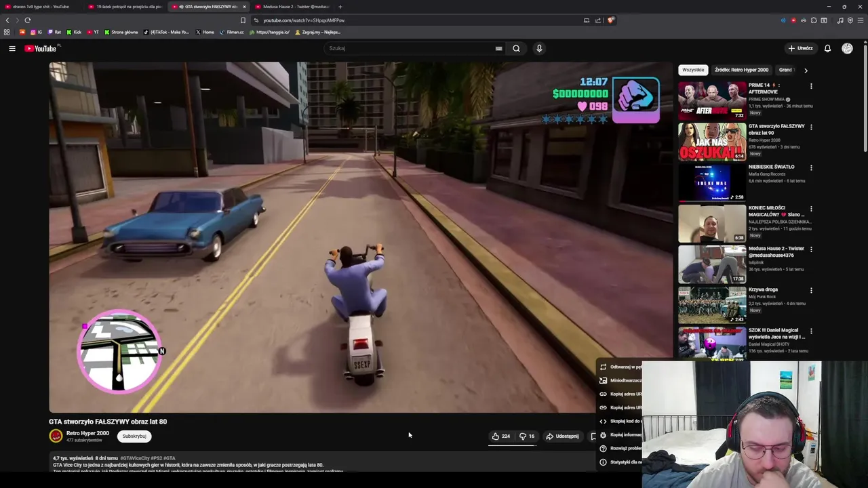Open browser main menu icon
868x488 pixels.
click(x=861, y=20)
